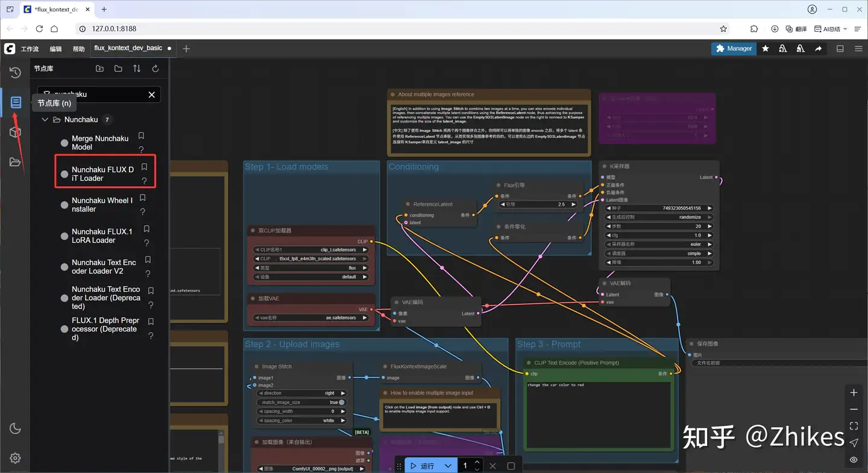Open the vae名称 ae.safetensors selector
868x473 pixels.
click(x=312, y=318)
